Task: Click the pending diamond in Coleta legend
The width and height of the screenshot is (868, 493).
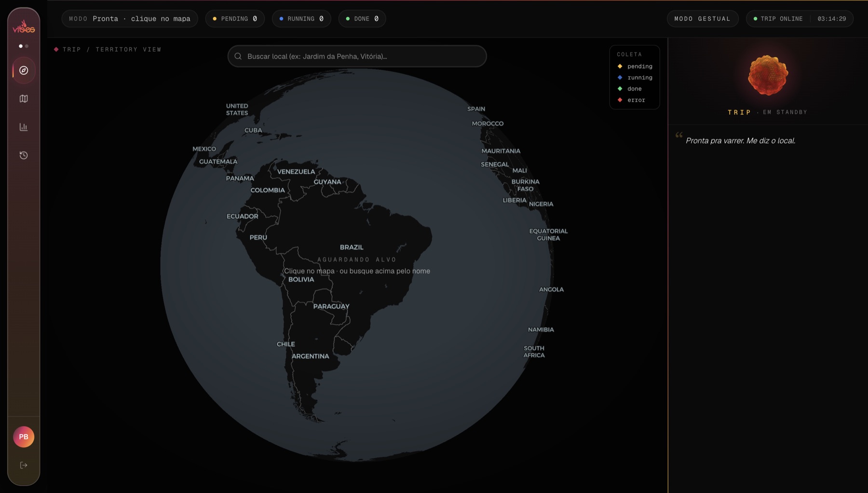Action: 620,66
